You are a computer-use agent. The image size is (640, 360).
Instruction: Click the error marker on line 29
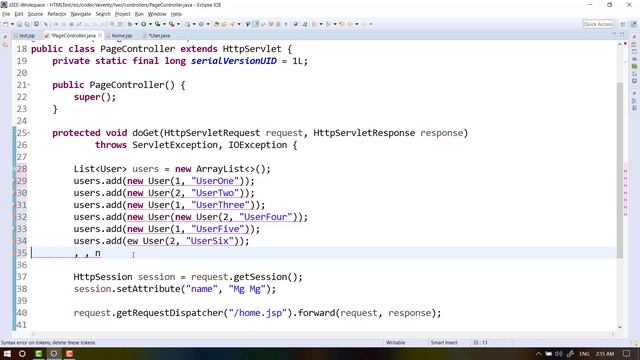coord(15,181)
